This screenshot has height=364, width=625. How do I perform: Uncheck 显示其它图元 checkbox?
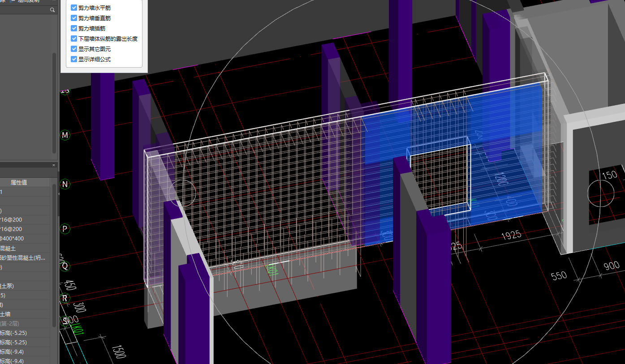coord(74,49)
